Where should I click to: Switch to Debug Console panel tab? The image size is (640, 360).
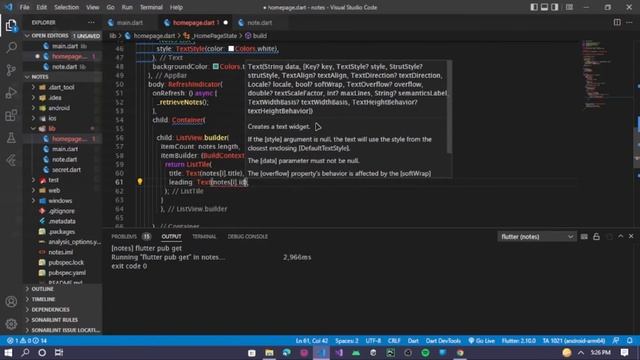tap(248, 236)
